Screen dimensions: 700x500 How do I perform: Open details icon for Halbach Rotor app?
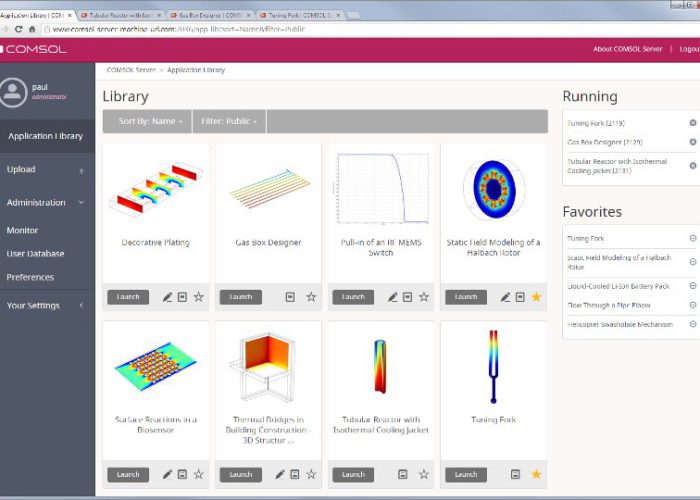[520, 297]
